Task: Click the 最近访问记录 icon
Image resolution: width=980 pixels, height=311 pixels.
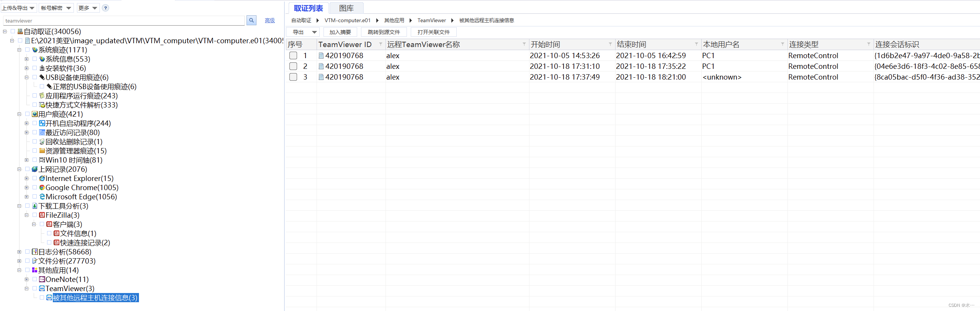Action: 42,132
